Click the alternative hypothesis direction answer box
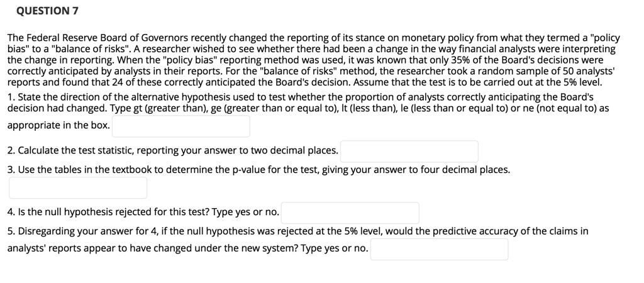The width and height of the screenshot is (644, 283). pos(181,126)
